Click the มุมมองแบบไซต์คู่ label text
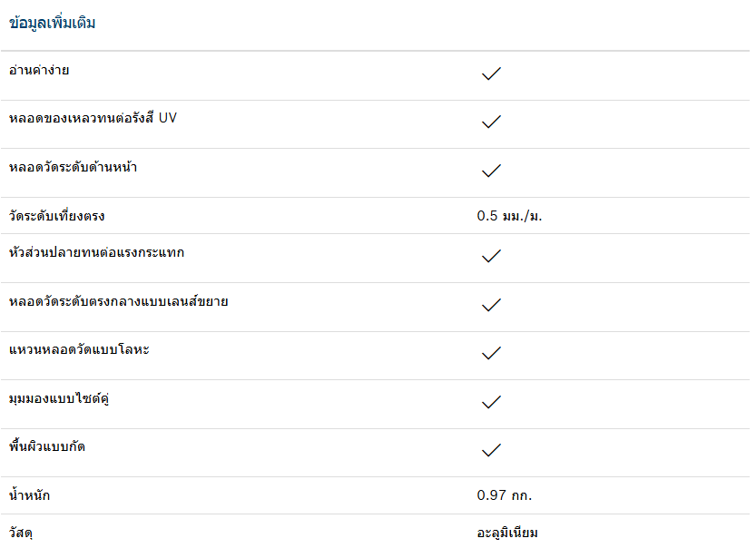The height and width of the screenshot is (558, 756). click(59, 399)
